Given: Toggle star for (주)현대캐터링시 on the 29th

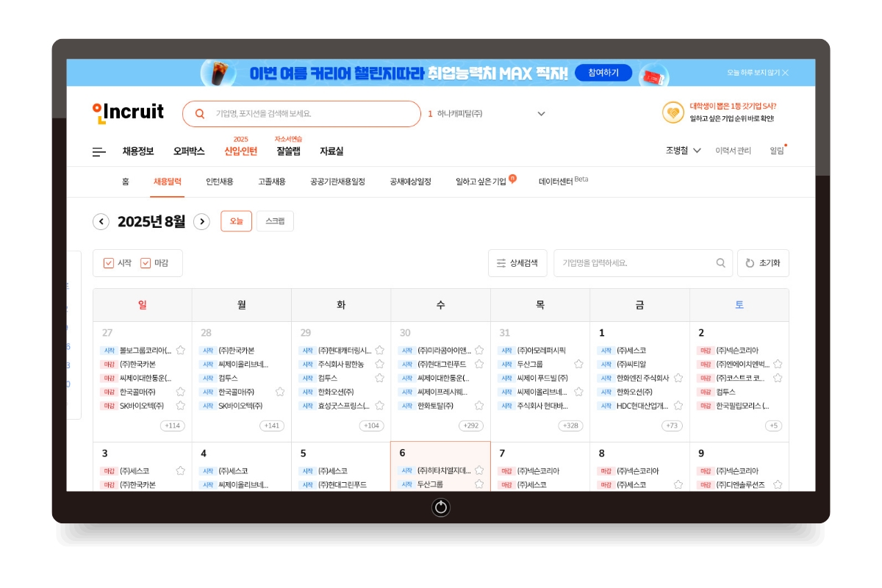Looking at the screenshot, I should (x=379, y=351).
